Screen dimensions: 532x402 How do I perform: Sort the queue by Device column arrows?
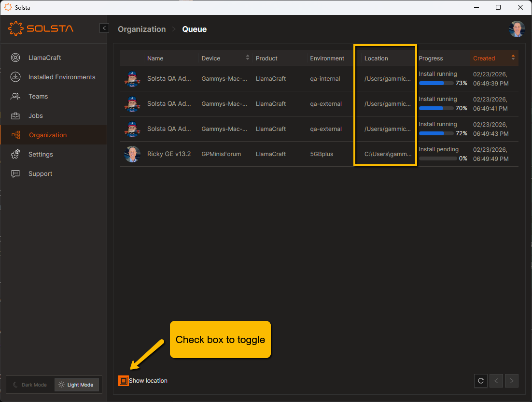point(248,57)
